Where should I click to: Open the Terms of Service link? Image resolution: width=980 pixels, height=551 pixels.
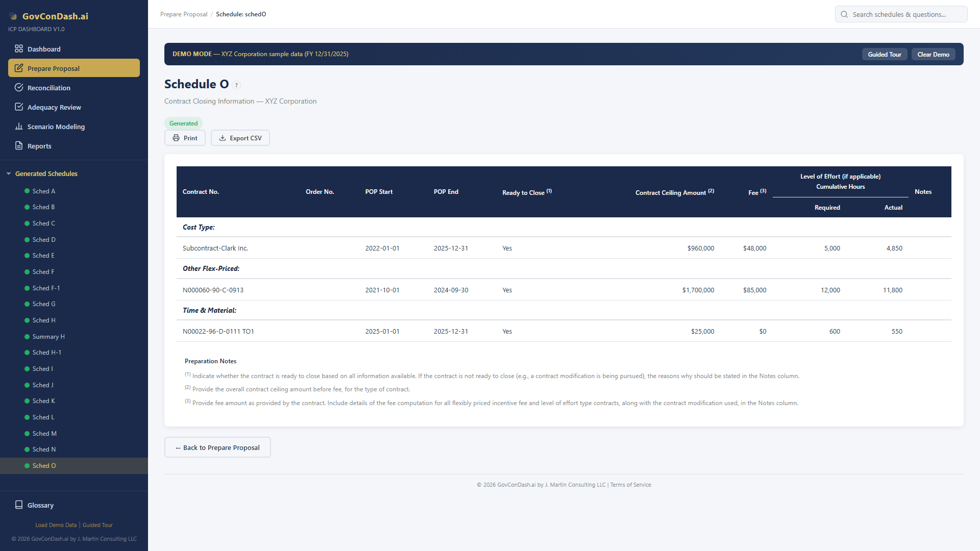click(x=630, y=485)
